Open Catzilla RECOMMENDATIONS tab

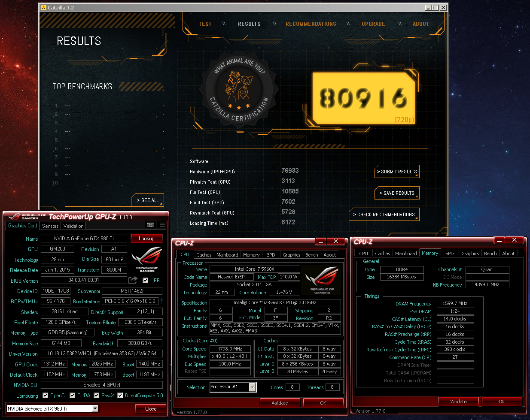pos(311,24)
